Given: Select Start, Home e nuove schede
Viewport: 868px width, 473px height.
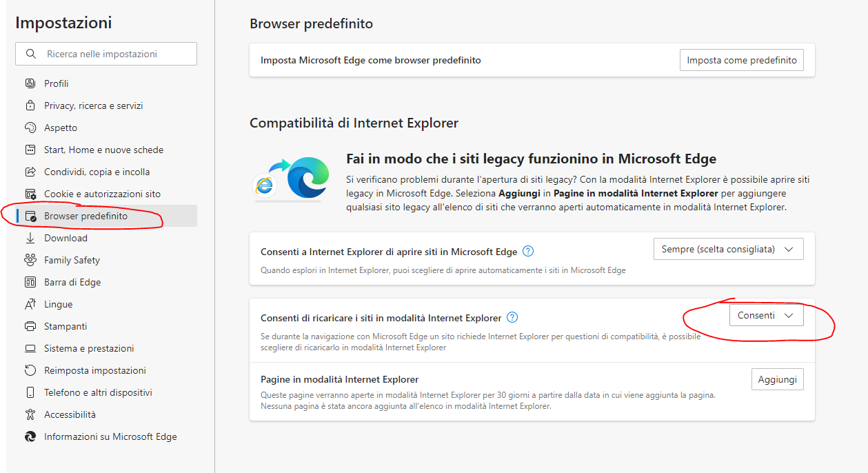Looking at the screenshot, I should point(106,150).
